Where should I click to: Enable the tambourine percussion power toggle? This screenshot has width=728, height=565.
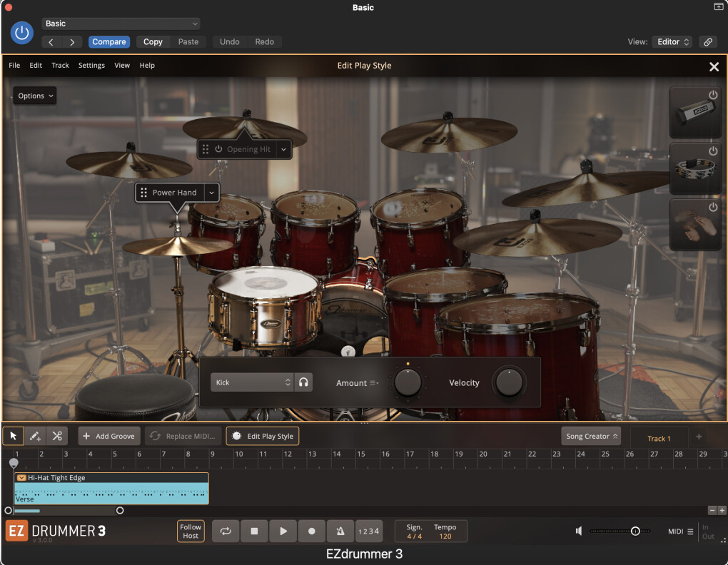click(x=712, y=151)
